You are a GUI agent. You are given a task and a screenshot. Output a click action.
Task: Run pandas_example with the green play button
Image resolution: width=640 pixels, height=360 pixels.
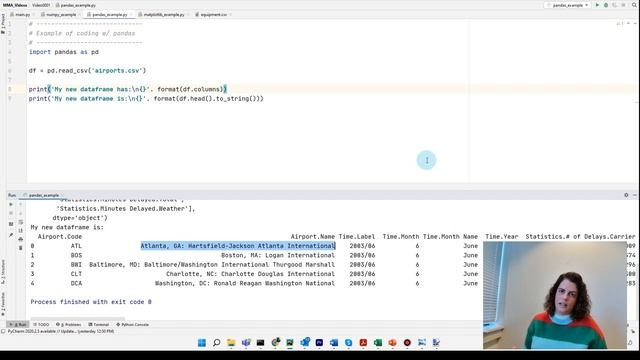(x=597, y=5)
